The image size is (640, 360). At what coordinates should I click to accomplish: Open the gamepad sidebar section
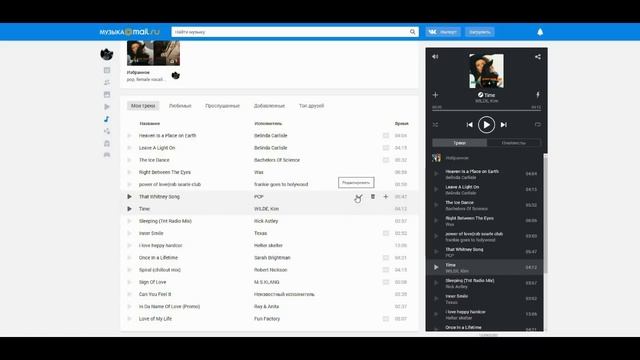coord(107,155)
